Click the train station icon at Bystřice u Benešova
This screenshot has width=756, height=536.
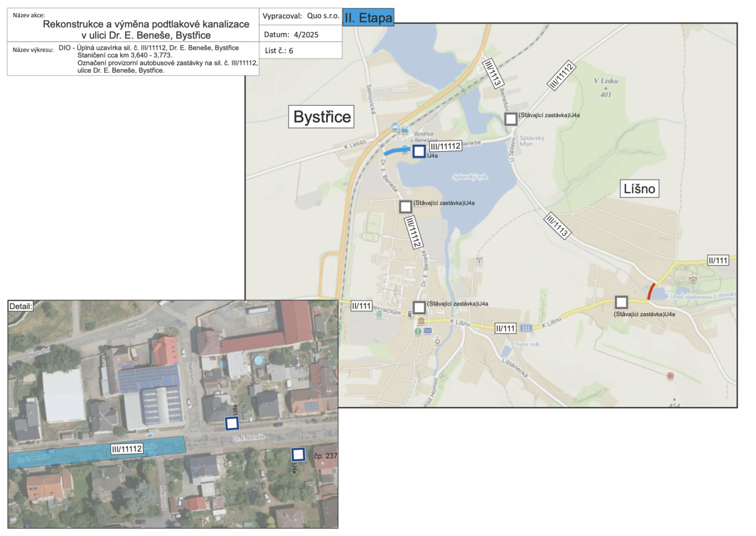coord(405,129)
